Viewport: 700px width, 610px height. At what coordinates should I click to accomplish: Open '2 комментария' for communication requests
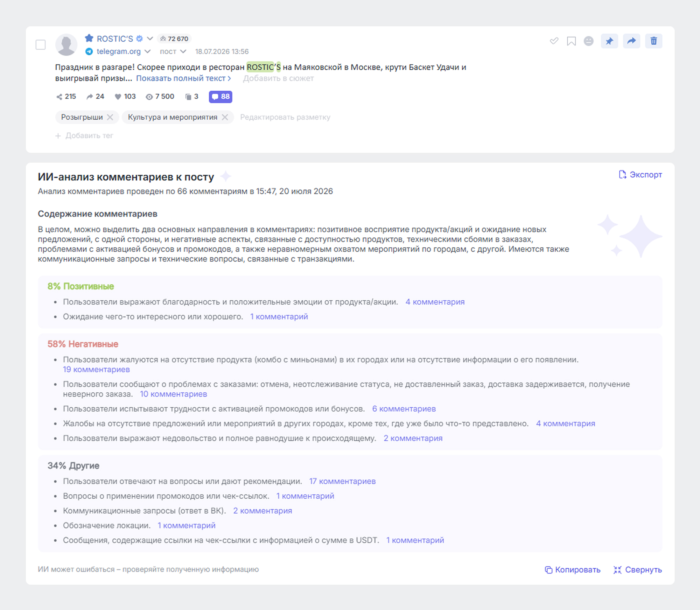(x=263, y=511)
